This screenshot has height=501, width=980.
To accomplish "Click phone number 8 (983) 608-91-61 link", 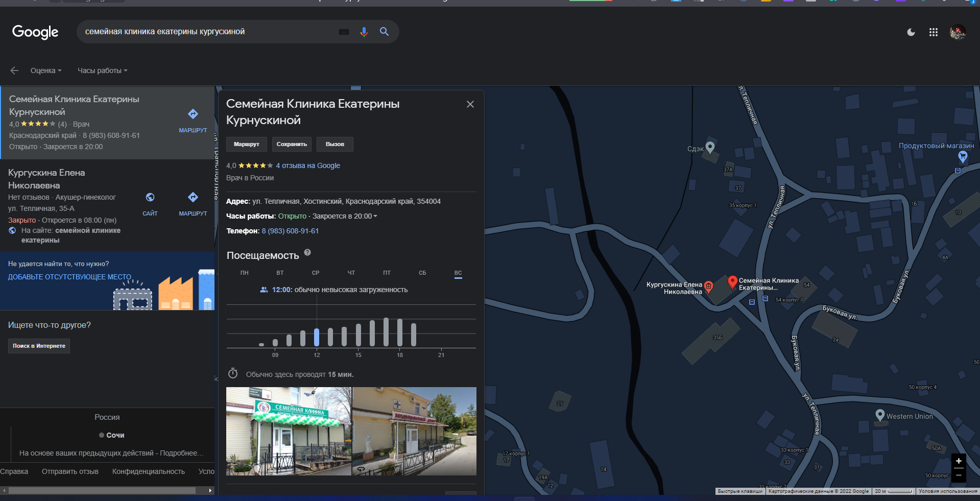I will [290, 231].
